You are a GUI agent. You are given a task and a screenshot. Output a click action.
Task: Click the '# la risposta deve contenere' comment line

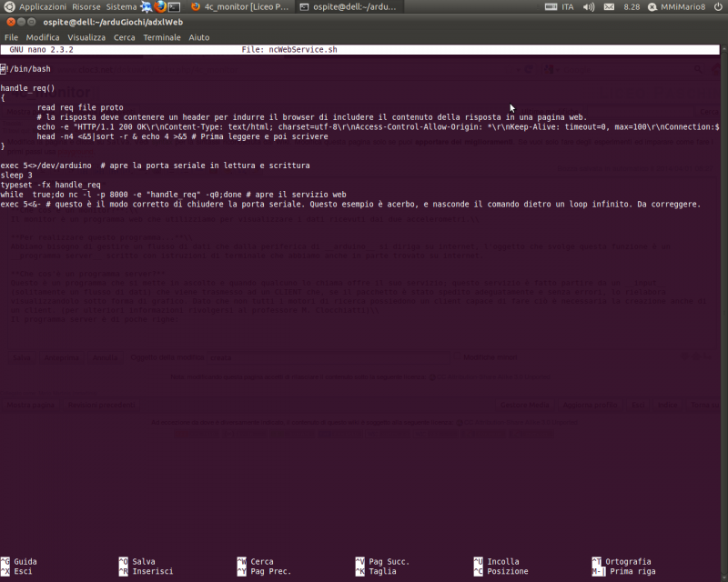point(312,117)
